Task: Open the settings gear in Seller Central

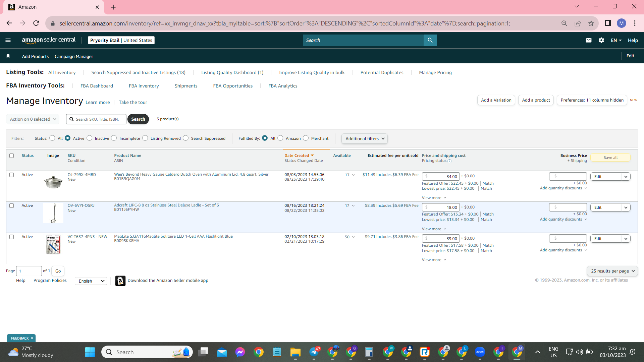Action: [601, 40]
